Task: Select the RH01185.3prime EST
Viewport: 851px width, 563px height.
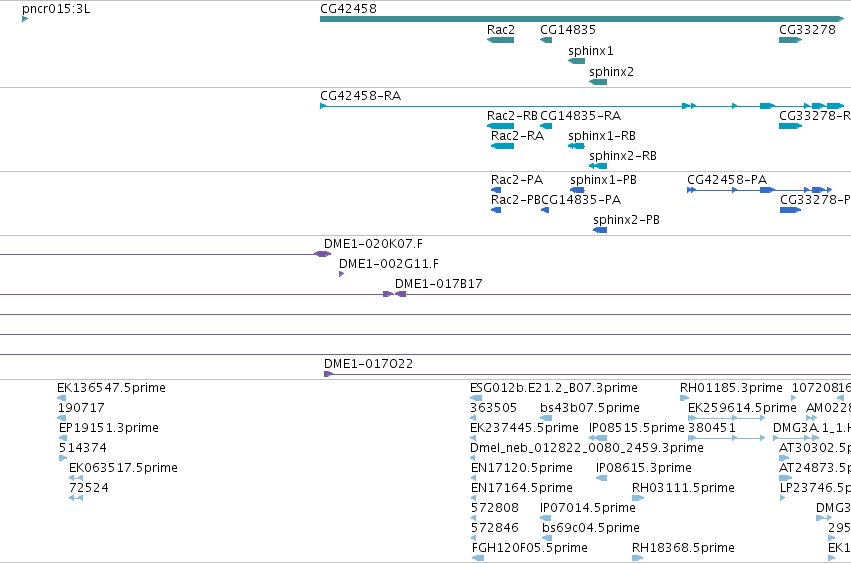Action: click(x=684, y=398)
